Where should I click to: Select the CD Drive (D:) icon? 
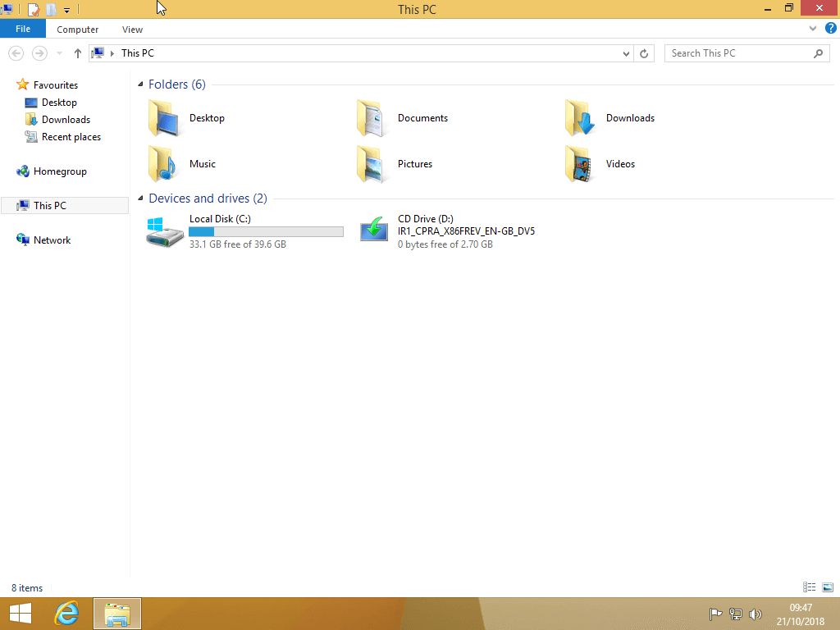373,230
